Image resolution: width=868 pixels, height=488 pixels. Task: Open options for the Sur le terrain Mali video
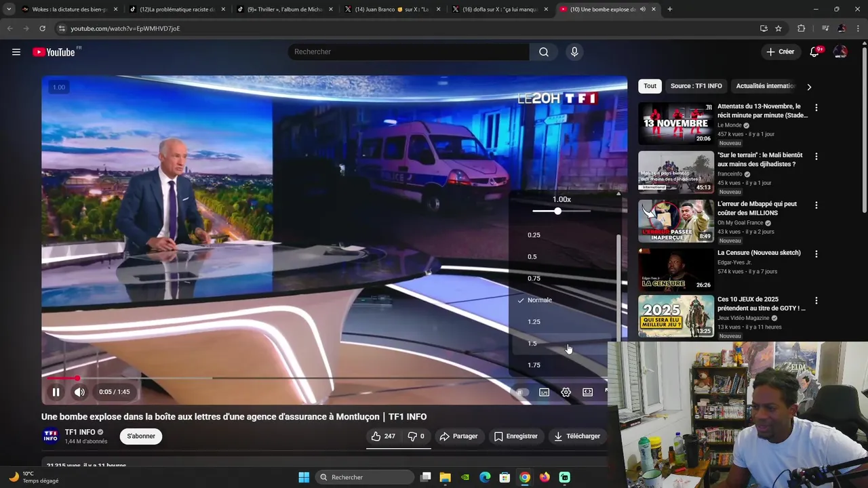point(816,157)
